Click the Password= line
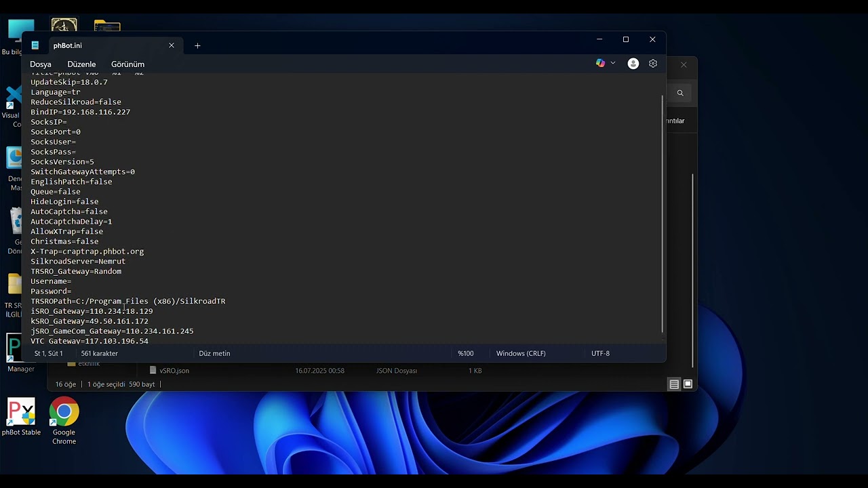Image resolution: width=868 pixels, height=488 pixels. [51, 291]
